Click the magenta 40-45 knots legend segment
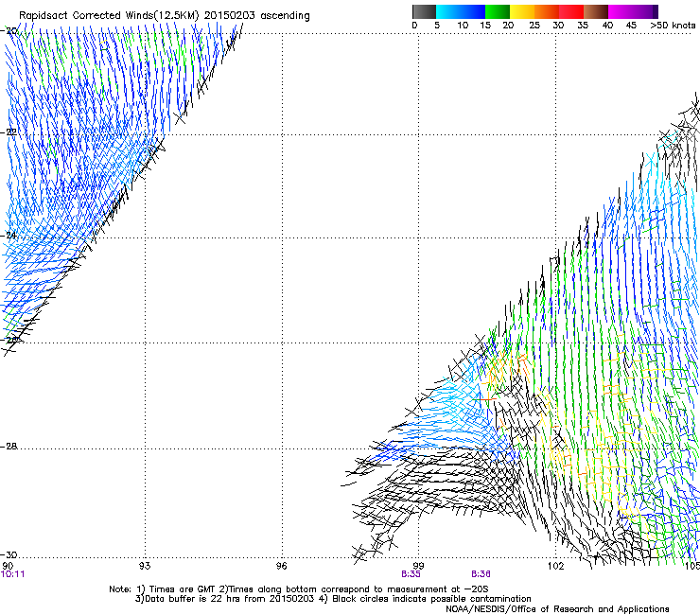 click(x=621, y=11)
